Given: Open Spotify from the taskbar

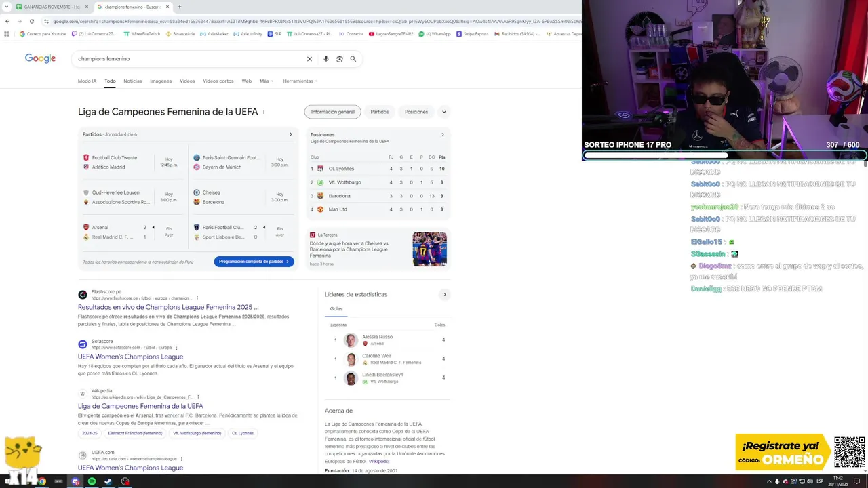Looking at the screenshot, I should [x=92, y=481].
